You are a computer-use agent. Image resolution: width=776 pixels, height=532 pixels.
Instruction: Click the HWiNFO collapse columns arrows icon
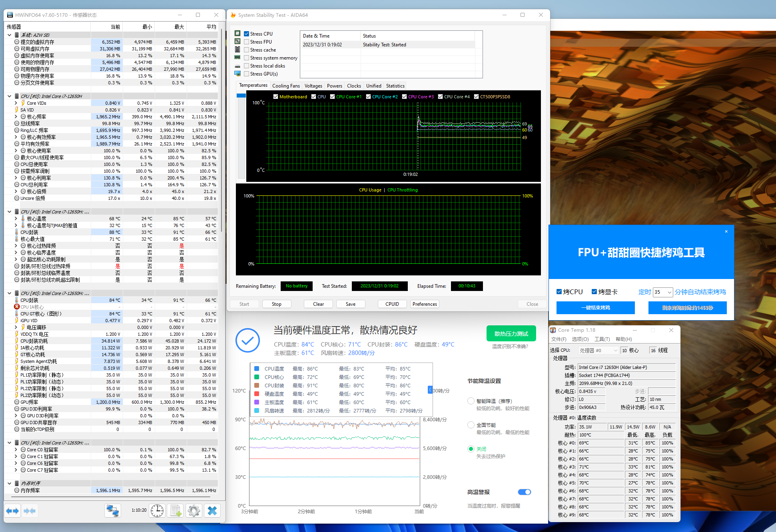[30, 511]
